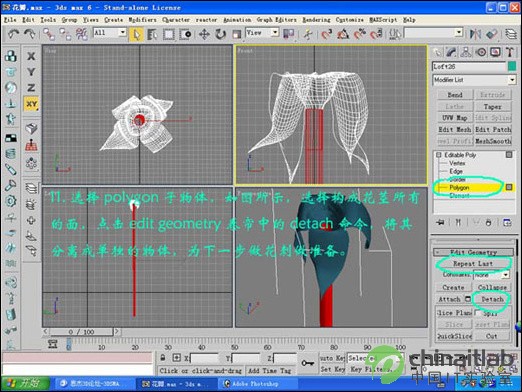This screenshot has width=522, height=392.
Task: Switch to the Utilities hammer tab
Action: tap(509, 52)
